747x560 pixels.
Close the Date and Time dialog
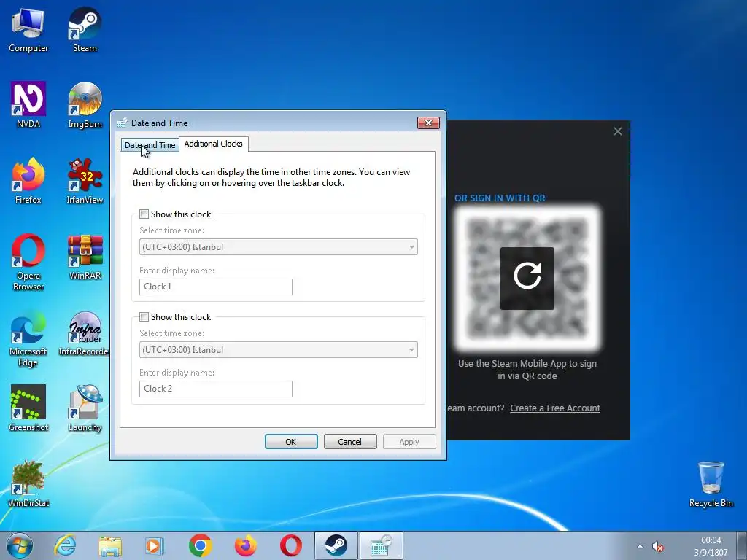[x=428, y=122]
